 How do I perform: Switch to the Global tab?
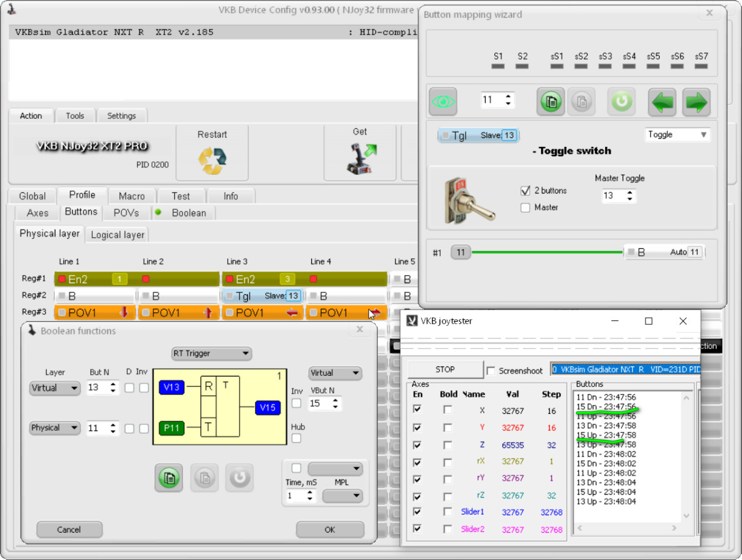tap(32, 196)
